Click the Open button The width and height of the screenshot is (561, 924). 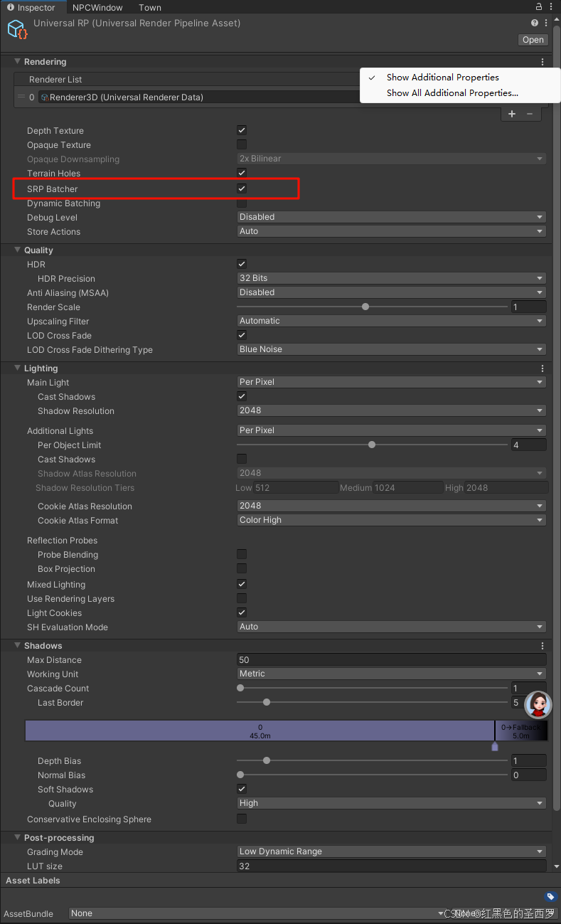533,40
